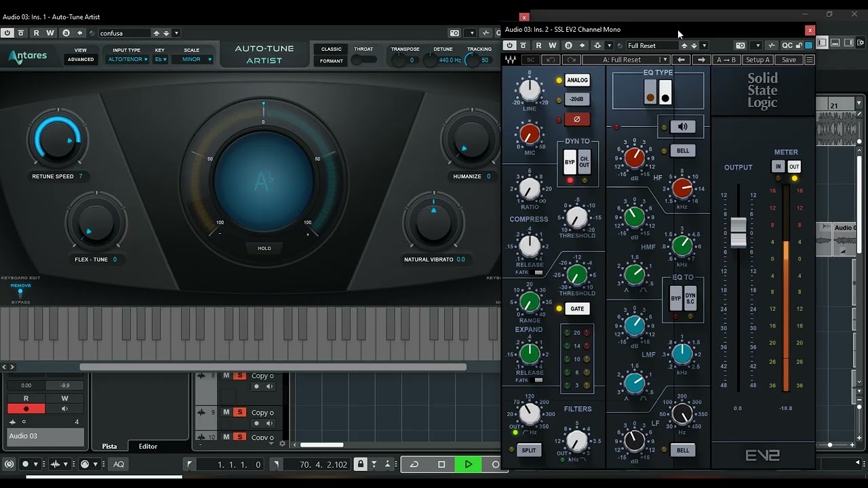The image size is (868, 488).
Task: Toggle ANALOG switch on SSL channel
Action: [577, 80]
